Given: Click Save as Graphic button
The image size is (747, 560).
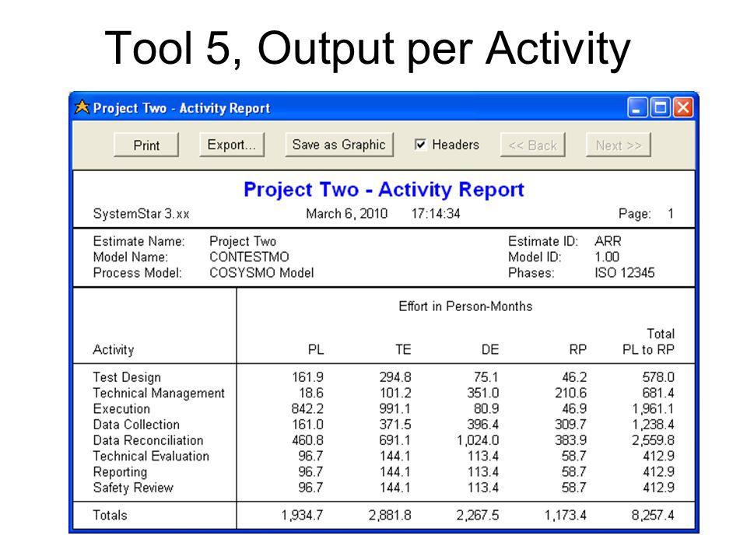Looking at the screenshot, I should pyautogui.click(x=339, y=145).
